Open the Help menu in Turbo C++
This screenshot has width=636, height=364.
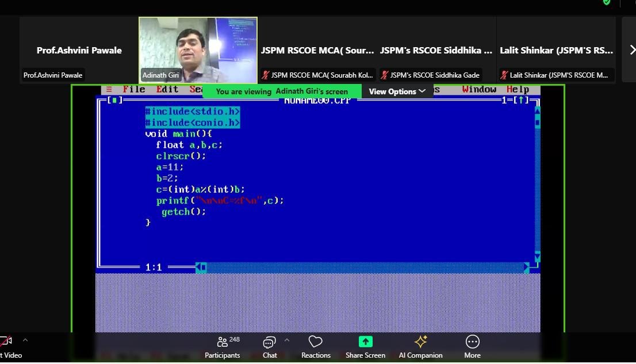518,89
